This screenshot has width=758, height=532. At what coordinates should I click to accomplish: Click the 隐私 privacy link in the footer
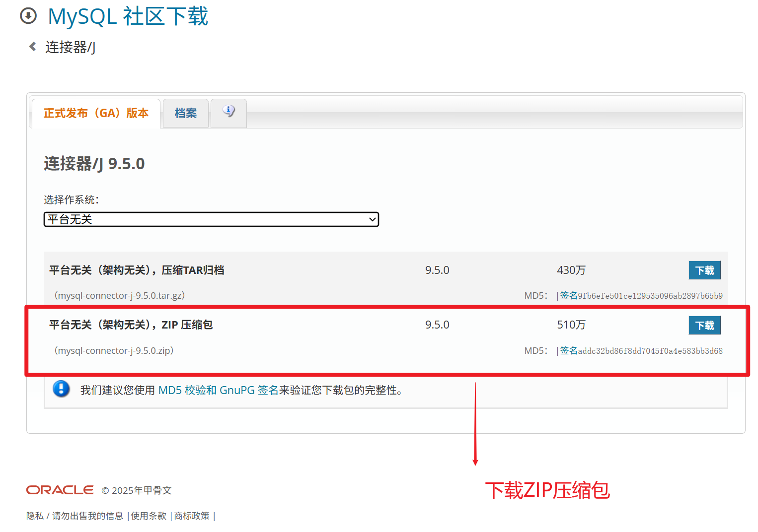click(x=34, y=516)
